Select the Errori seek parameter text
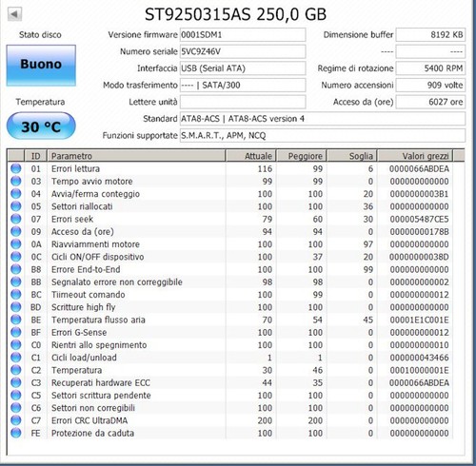This screenshot has width=476, height=466. (72, 219)
